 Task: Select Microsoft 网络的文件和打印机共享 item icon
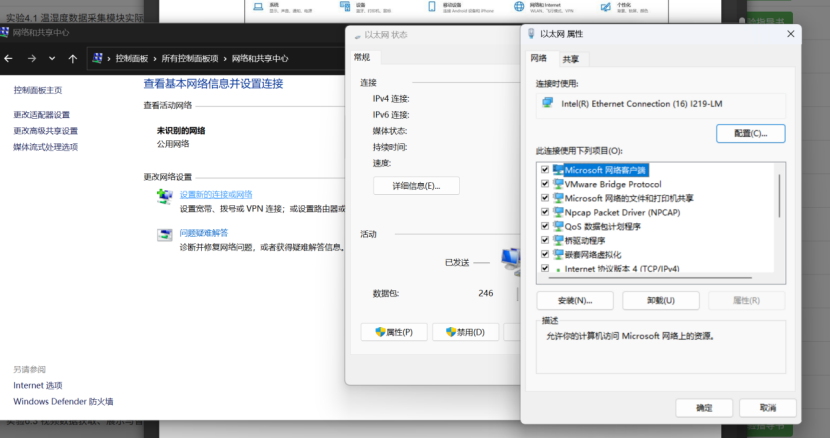click(558, 198)
